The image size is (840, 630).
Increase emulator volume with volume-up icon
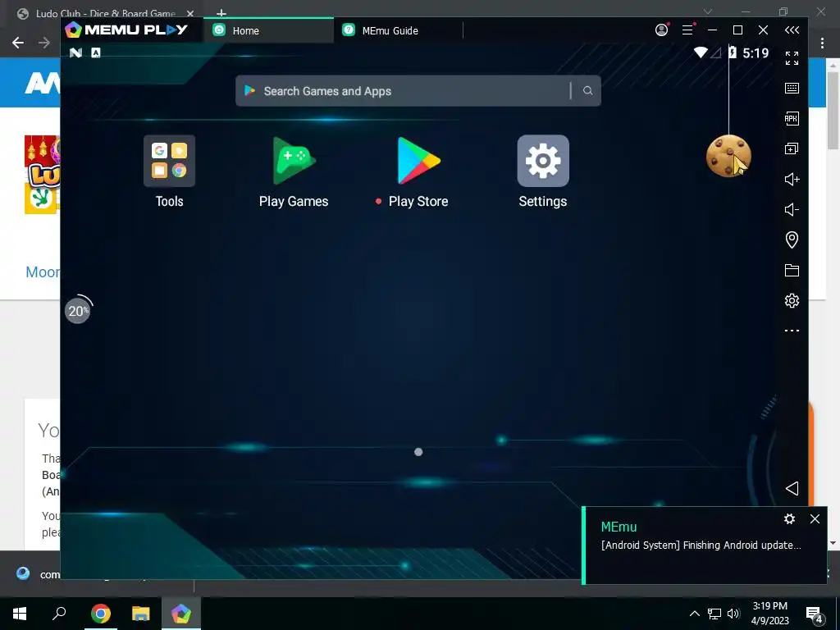pyautogui.click(x=792, y=179)
